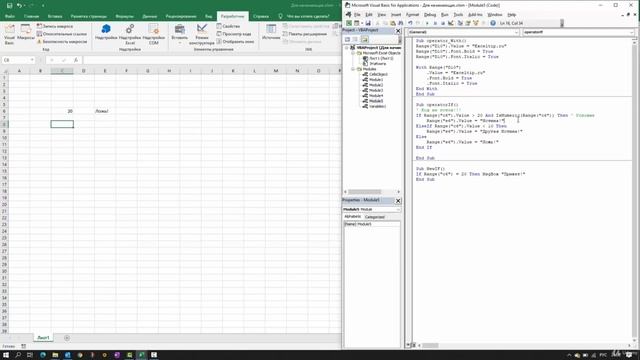
Task: Open the operatorIf procedure dropdown
Action: pyautogui.click(x=631, y=32)
